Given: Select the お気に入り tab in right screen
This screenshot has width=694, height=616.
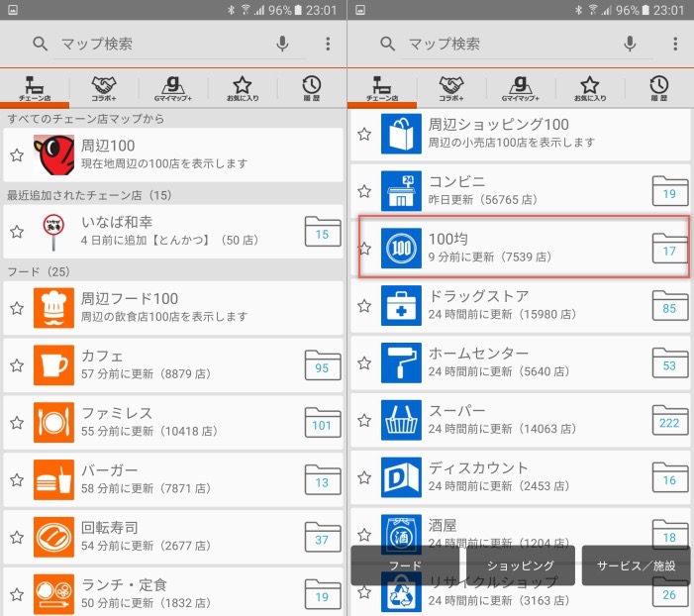Looking at the screenshot, I should point(590,88).
